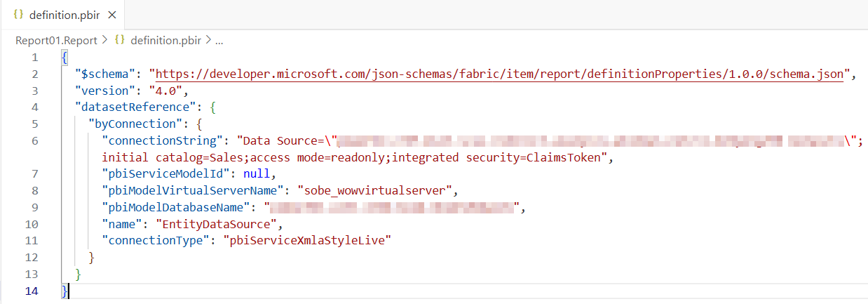The image size is (868, 304).
Task: Click the "pbiServiceXmlaStyleLive" value
Action: tap(308, 241)
